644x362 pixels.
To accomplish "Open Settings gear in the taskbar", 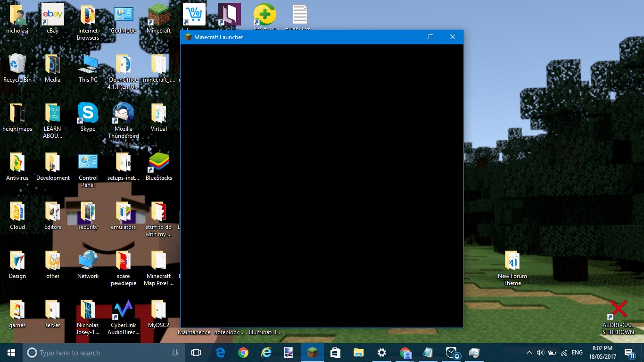I will click(382, 353).
